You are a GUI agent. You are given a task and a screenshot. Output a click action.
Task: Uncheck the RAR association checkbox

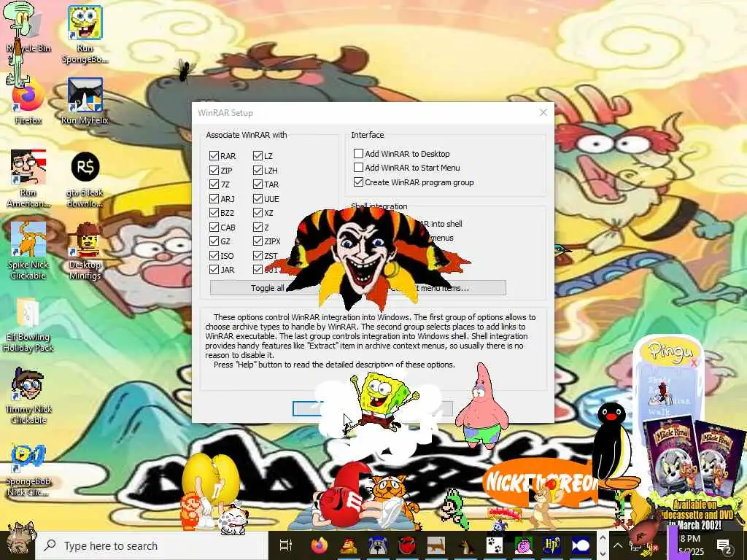[x=214, y=156]
